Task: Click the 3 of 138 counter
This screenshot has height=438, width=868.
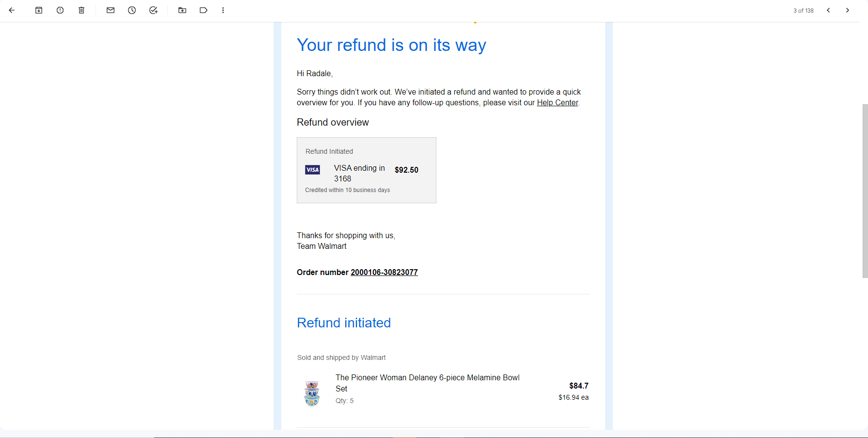Action: pos(804,11)
